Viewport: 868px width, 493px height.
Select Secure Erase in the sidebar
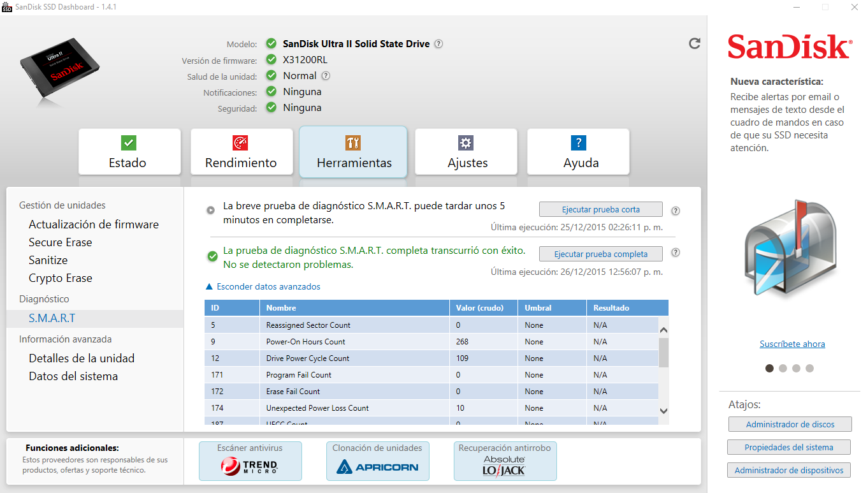point(61,242)
